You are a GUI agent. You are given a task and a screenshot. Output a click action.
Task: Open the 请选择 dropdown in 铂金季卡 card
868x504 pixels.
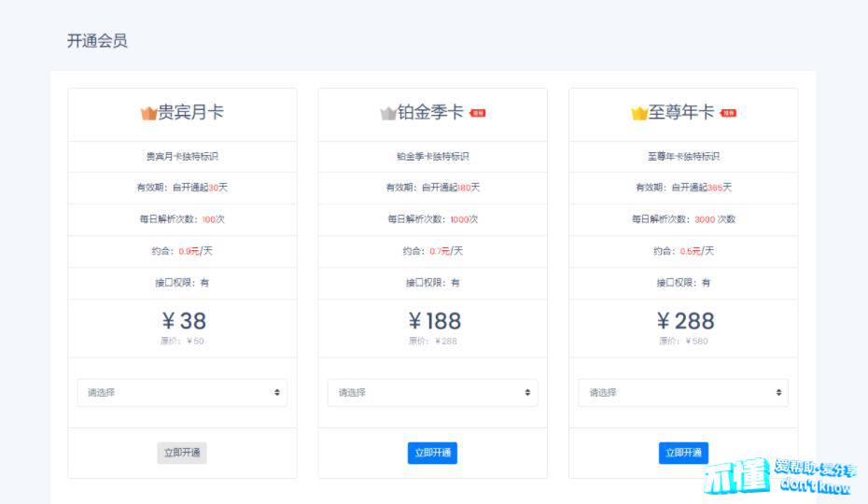(432, 393)
